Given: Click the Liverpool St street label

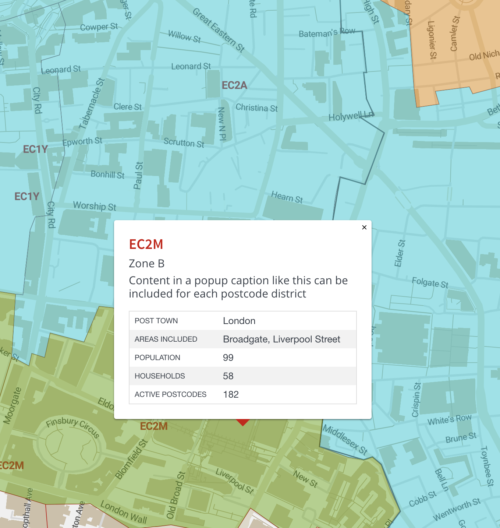Looking at the screenshot, I should pos(234,481).
